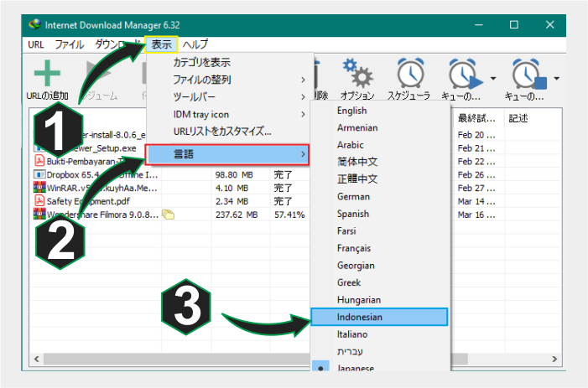
Task: Click the 237.62 MB size cell
Action: click(x=237, y=215)
